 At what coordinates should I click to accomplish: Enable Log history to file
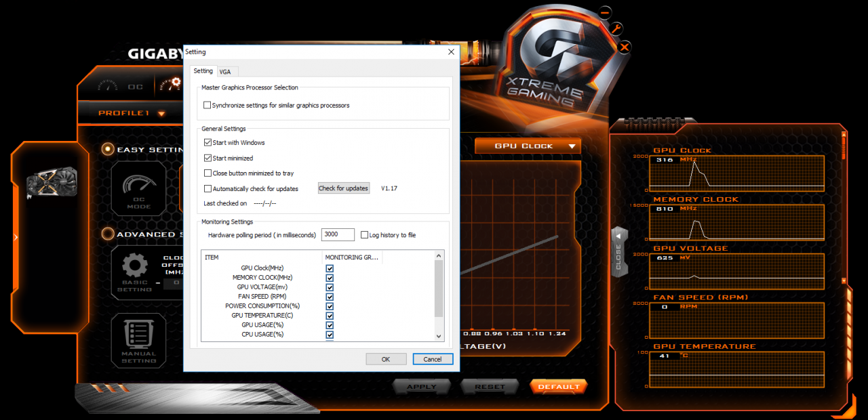(x=364, y=234)
